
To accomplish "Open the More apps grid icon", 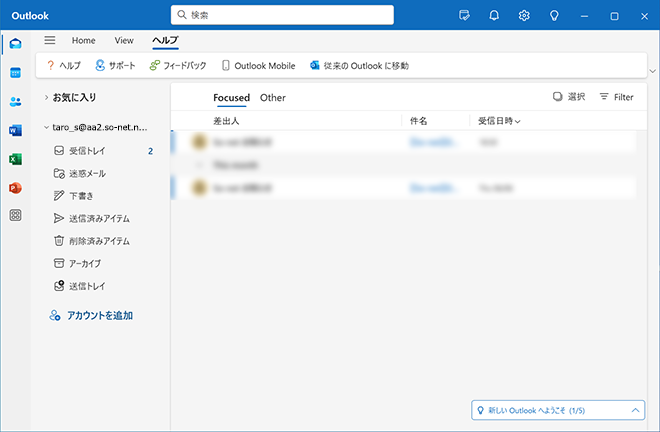I will point(15,215).
